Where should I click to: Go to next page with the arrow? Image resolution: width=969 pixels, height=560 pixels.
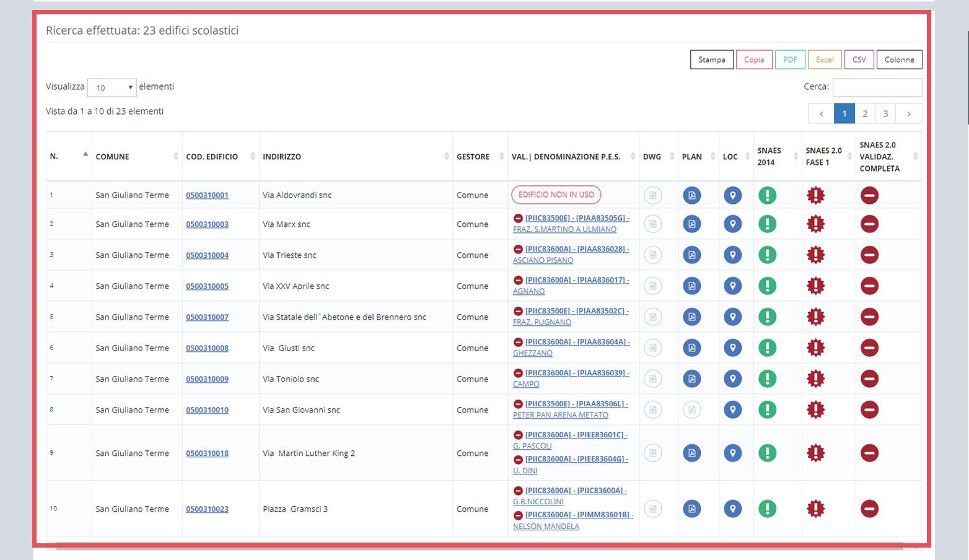tap(909, 113)
